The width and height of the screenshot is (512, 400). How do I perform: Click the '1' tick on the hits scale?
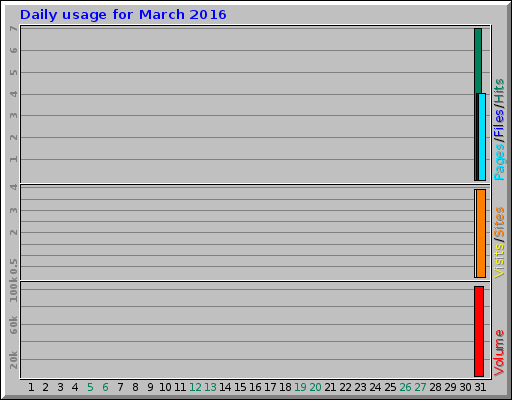click(x=13, y=159)
